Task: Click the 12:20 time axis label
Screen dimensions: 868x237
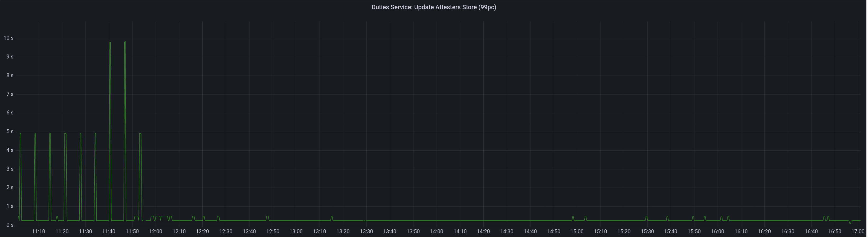Action: pyautogui.click(x=202, y=232)
